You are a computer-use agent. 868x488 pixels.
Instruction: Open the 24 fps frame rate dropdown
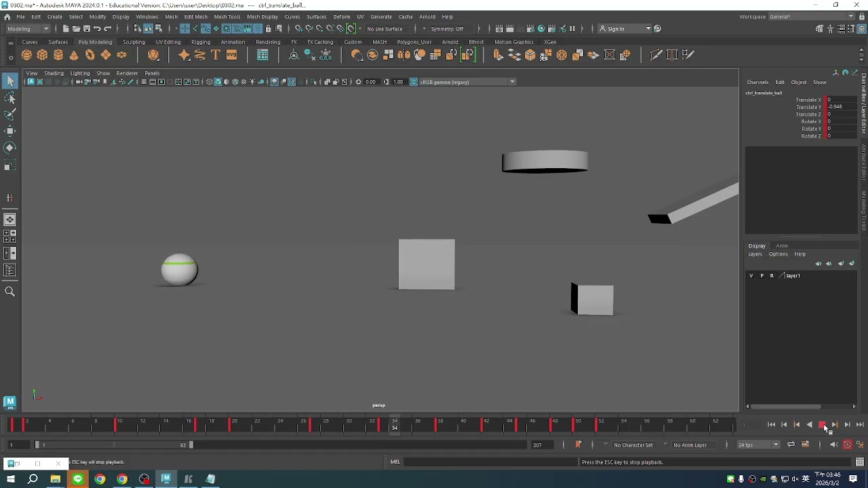click(759, 445)
